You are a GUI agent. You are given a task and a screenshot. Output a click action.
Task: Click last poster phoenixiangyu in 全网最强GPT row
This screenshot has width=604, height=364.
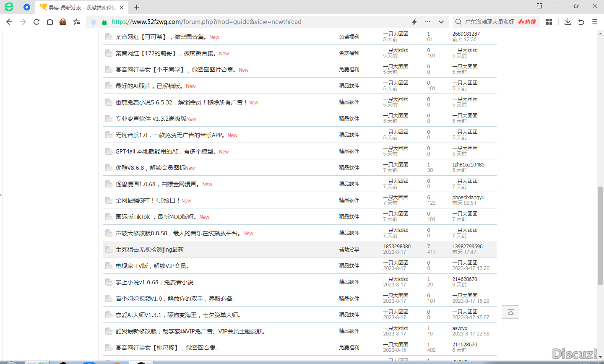(468, 198)
